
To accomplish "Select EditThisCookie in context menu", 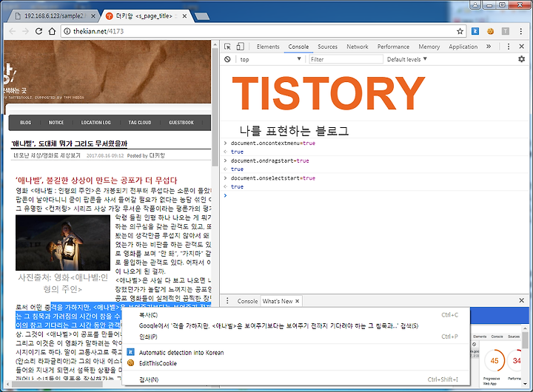I will click(295, 363).
